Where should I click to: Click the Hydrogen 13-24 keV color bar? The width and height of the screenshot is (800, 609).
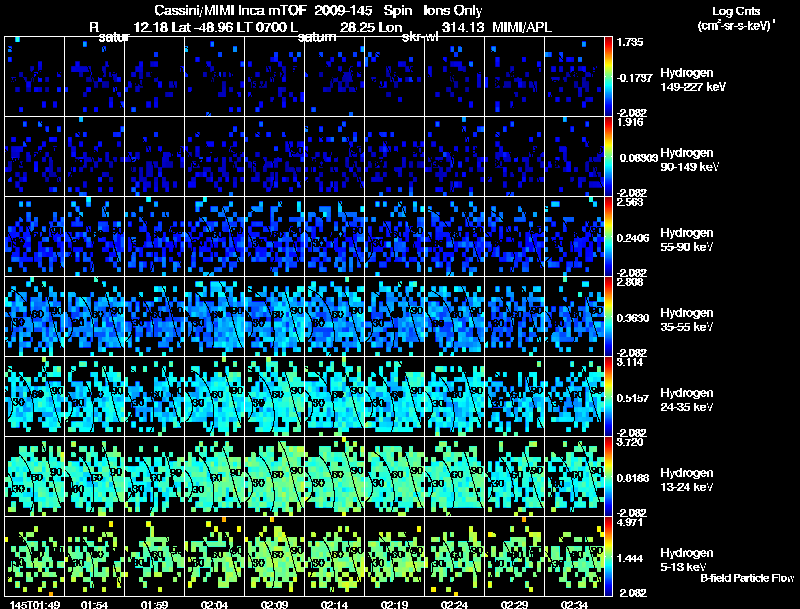pyautogui.click(x=608, y=477)
